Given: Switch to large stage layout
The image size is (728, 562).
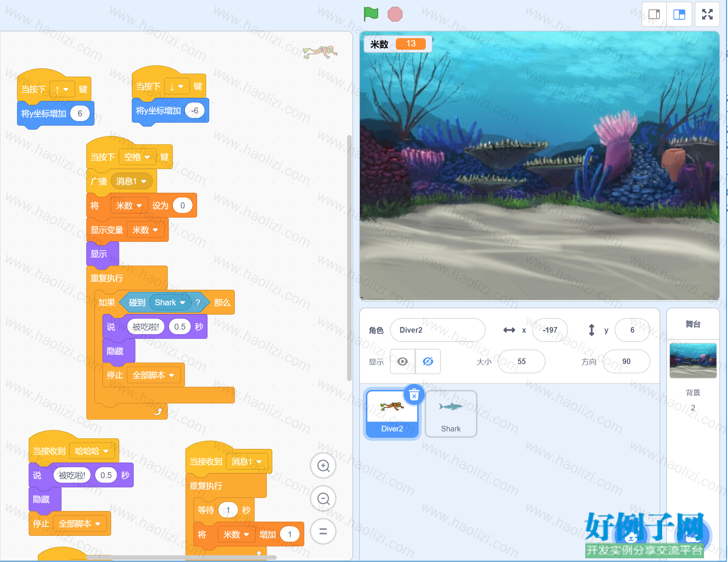Looking at the screenshot, I should 679,15.
